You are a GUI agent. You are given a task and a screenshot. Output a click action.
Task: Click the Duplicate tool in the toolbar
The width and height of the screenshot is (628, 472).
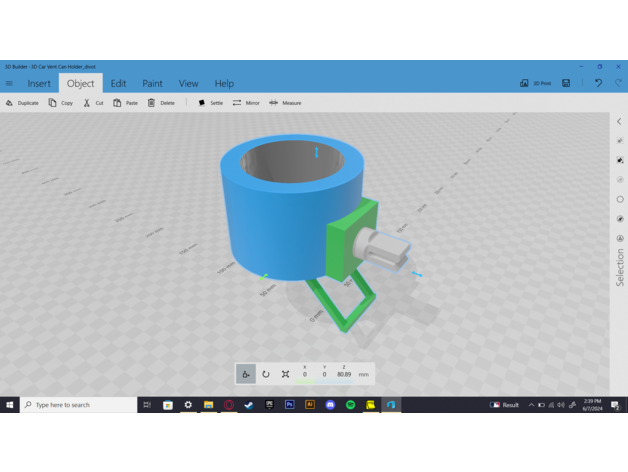point(22,103)
